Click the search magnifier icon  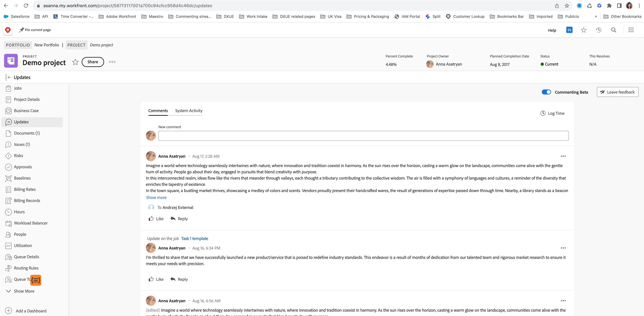click(x=614, y=30)
